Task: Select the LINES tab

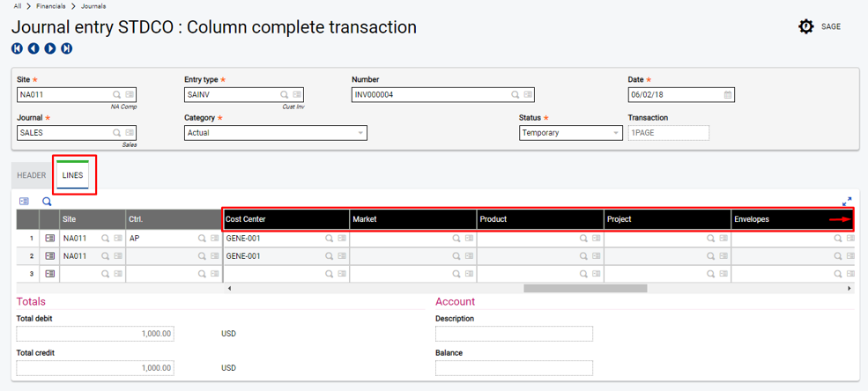Action: (73, 175)
